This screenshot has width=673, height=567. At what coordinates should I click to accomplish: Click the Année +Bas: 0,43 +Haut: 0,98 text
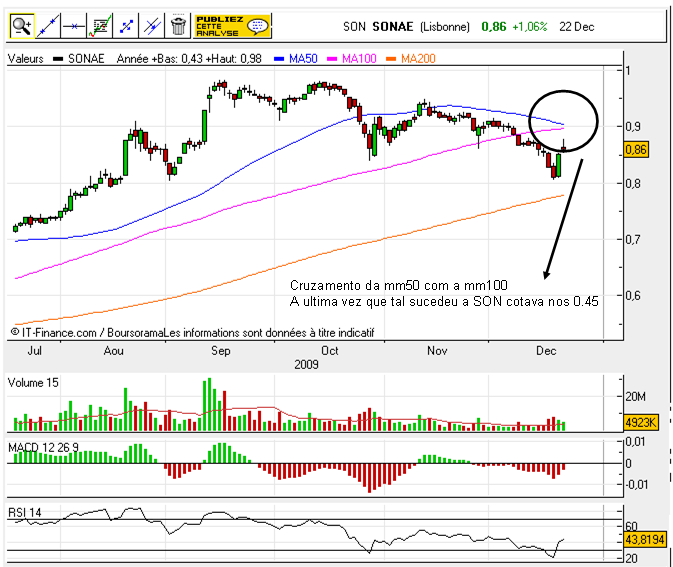pos(189,59)
